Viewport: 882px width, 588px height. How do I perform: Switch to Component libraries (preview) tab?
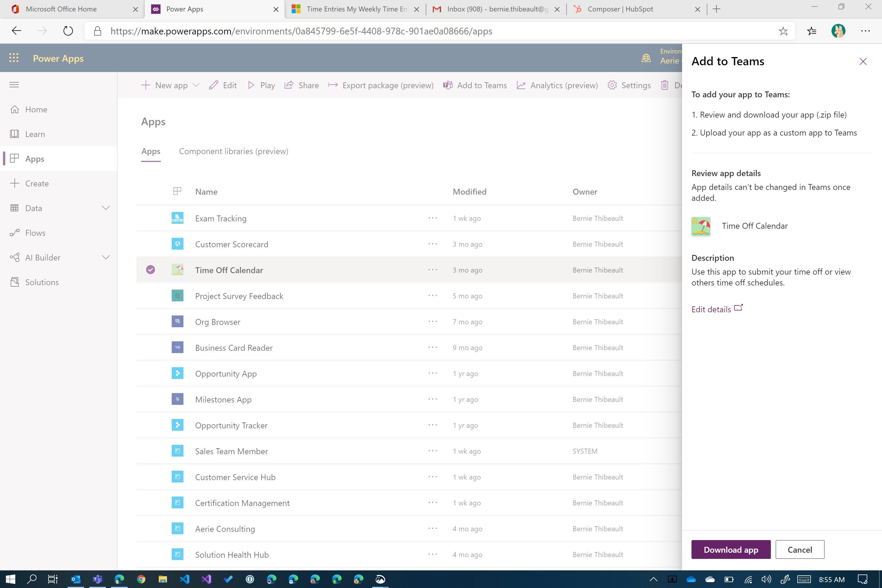tap(234, 151)
